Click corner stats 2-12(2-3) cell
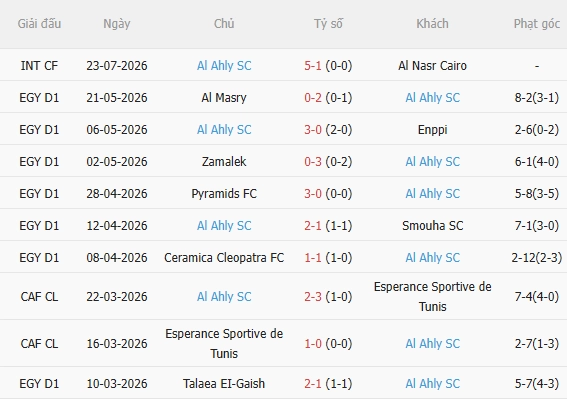The width and height of the screenshot is (567, 401). click(x=537, y=258)
